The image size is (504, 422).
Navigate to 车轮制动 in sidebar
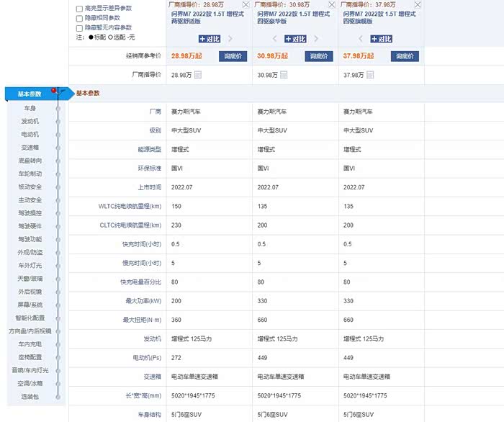[30, 174]
